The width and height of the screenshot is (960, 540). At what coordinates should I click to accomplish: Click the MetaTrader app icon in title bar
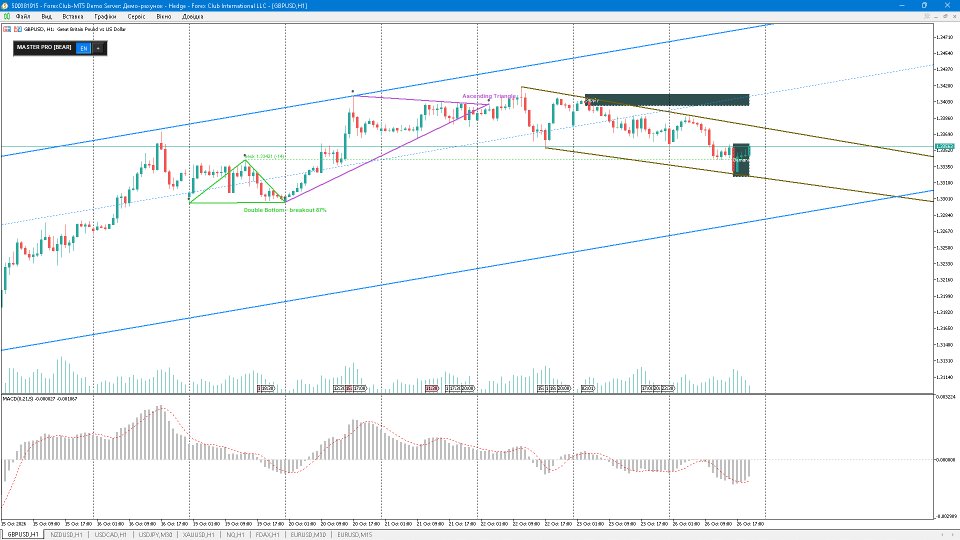[6, 6]
